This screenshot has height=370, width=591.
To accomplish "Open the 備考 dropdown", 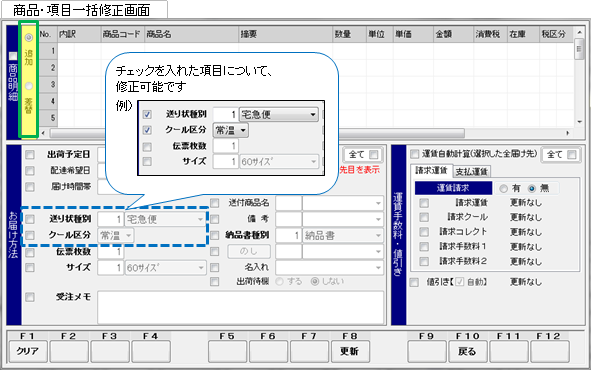I will pyautogui.click(x=378, y=219).
